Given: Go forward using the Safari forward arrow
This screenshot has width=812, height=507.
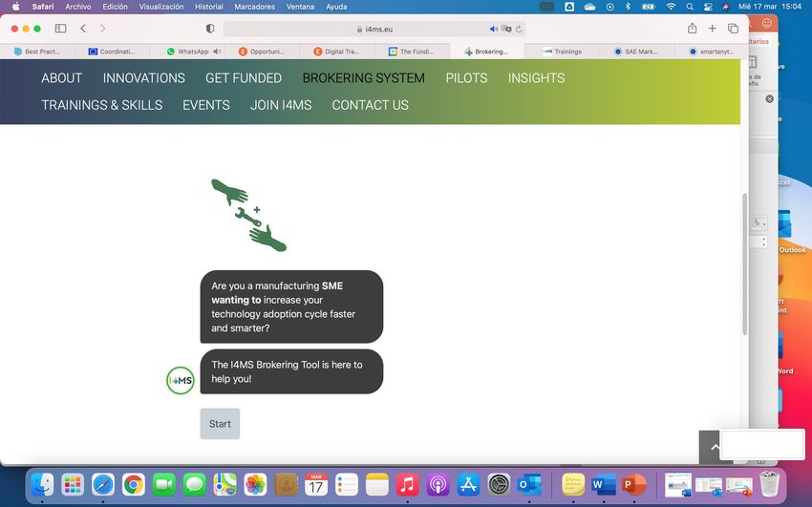Looking at the screenshot, I should tap(102, 29).
